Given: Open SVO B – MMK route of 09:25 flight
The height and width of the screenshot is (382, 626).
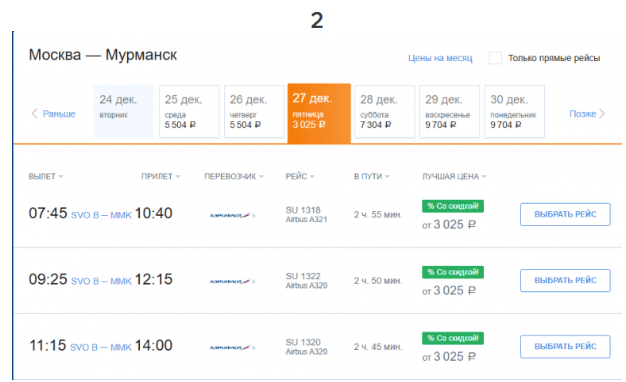Looking at the screenshot, I should coord(101,281).
